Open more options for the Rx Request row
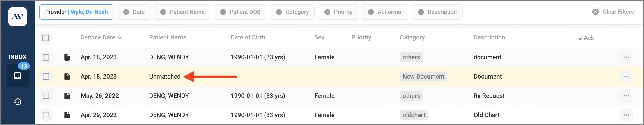This screenshot has width=644, height=125. [x=626, y=96]
